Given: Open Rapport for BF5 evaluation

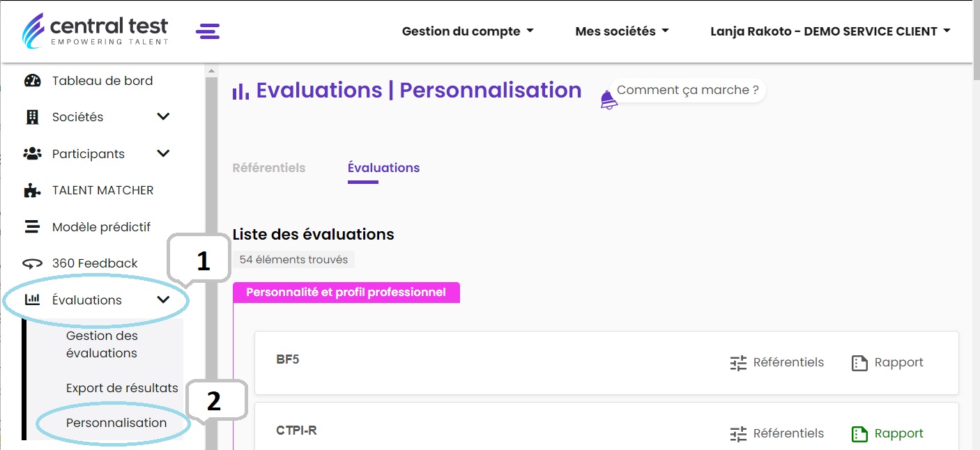Looking at the screenshot, I should 887,362.
